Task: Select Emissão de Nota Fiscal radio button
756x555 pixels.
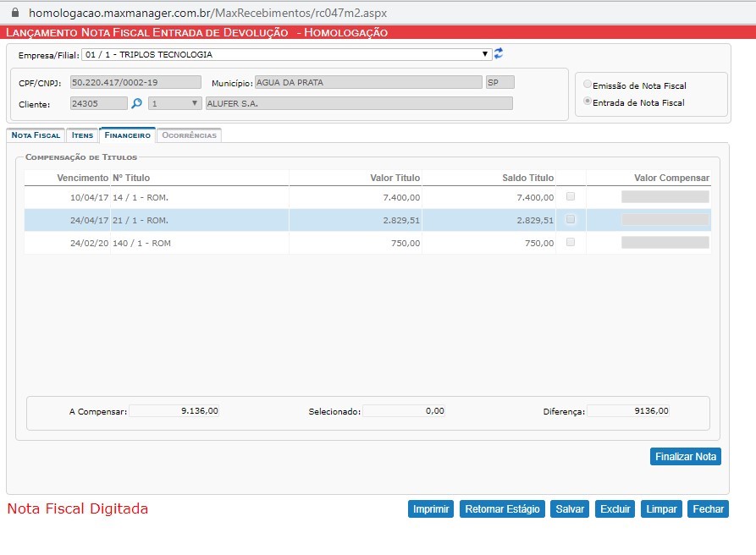Action: coord(588,85)
